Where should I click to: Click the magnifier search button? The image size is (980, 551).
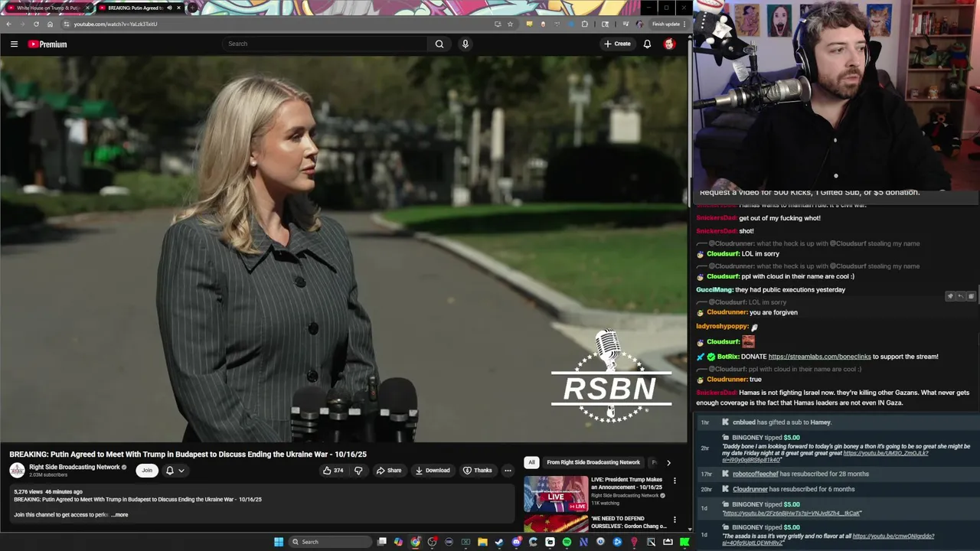click(439, 44)
